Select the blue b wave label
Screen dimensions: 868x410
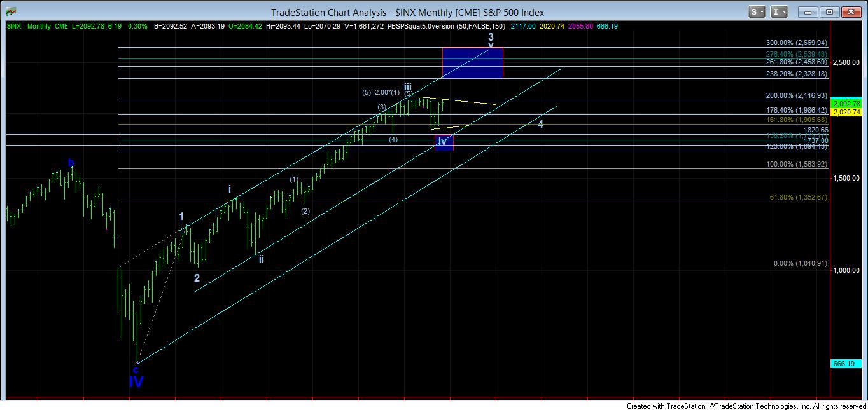tap(72, 162)
